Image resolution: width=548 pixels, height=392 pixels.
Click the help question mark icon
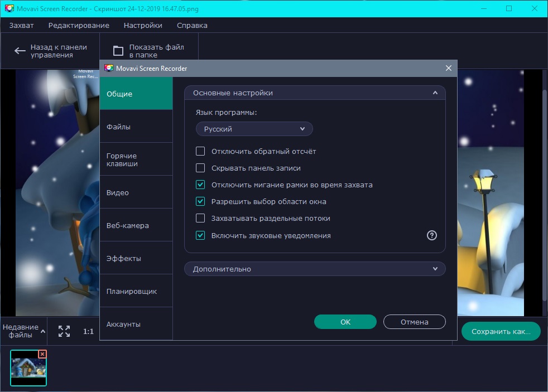tap(431, 235)
